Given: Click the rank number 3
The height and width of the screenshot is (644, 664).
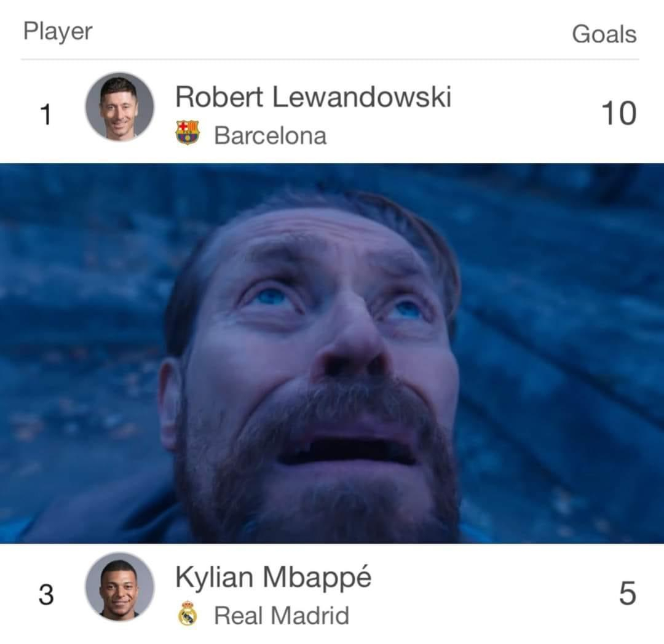Looking at the screenshot, I should coord(46,595).
